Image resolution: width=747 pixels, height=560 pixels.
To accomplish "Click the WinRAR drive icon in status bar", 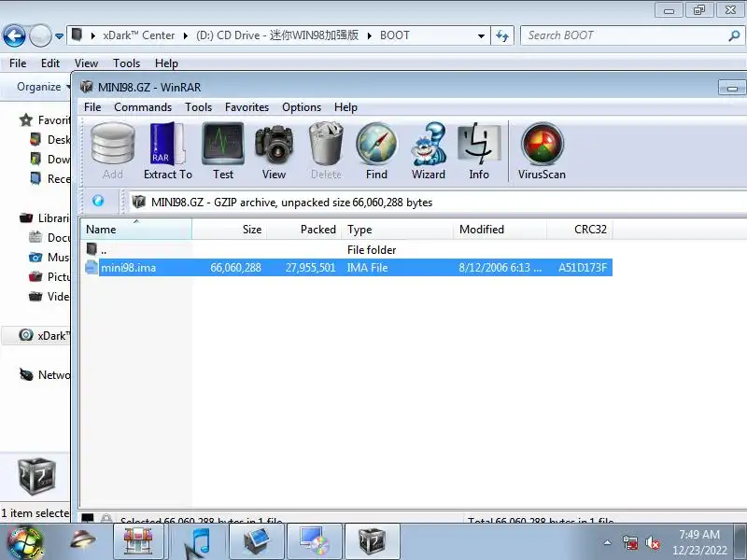I will (88, 518).
